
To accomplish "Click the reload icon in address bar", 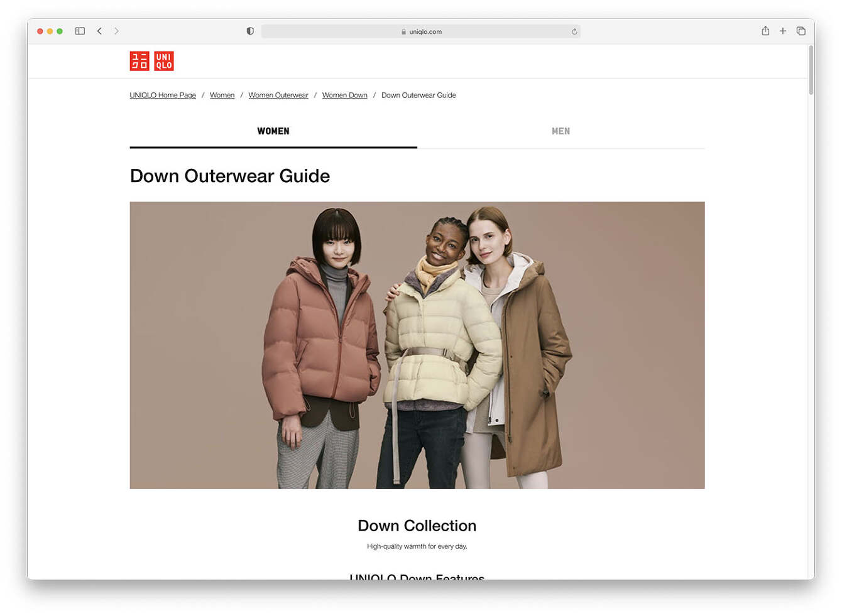I will (574, 31).
